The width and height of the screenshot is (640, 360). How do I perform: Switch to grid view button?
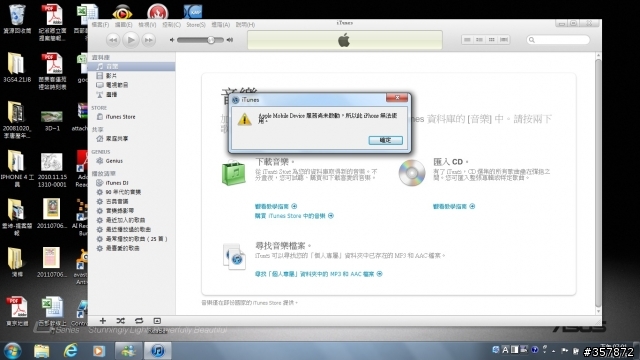[x=492, y=40]
